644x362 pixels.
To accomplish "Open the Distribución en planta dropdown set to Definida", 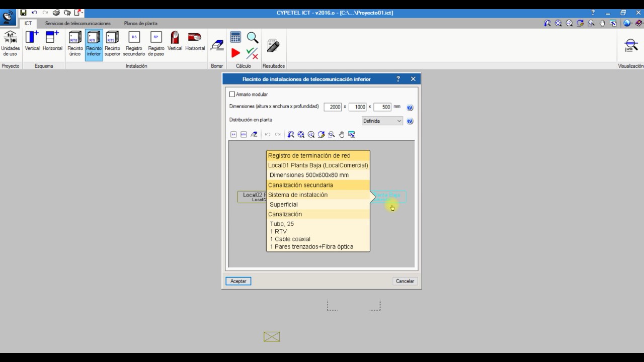I will 382,121.
